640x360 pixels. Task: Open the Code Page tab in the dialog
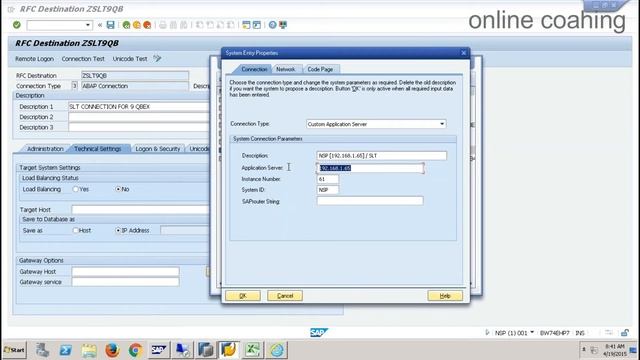320,69
